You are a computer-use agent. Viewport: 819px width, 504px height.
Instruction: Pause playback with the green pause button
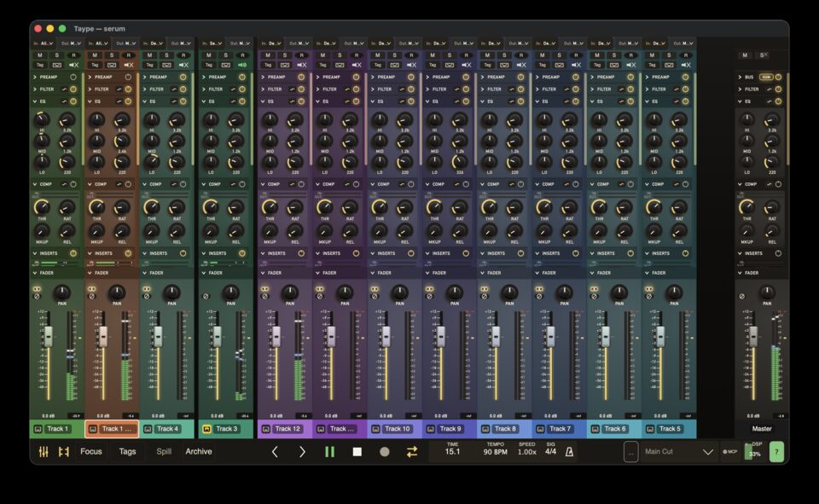pos(329,452)
